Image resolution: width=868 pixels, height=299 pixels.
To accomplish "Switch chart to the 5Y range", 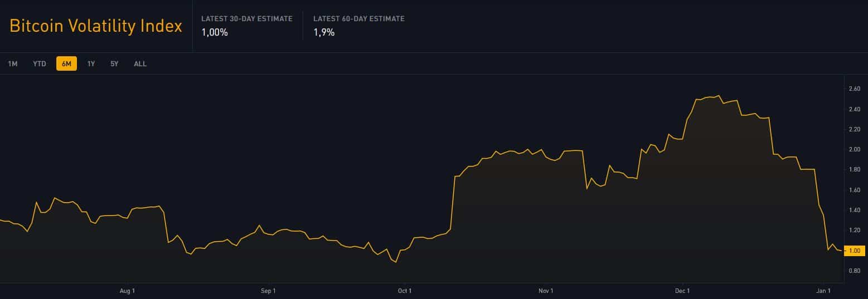I will point(114,64).
